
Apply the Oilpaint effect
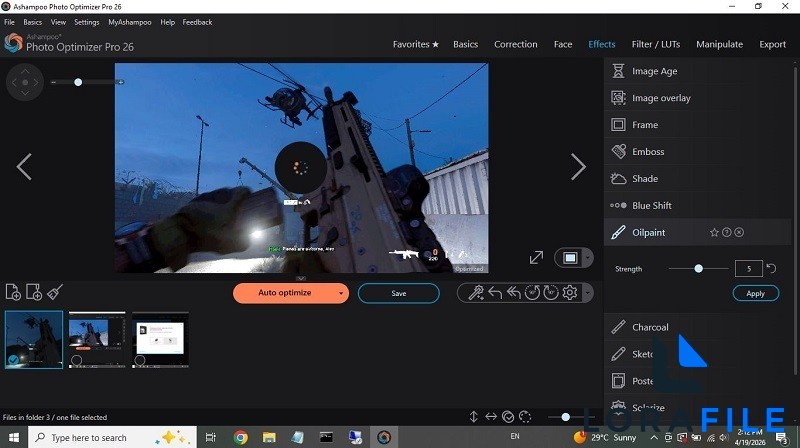coord(756,293)
